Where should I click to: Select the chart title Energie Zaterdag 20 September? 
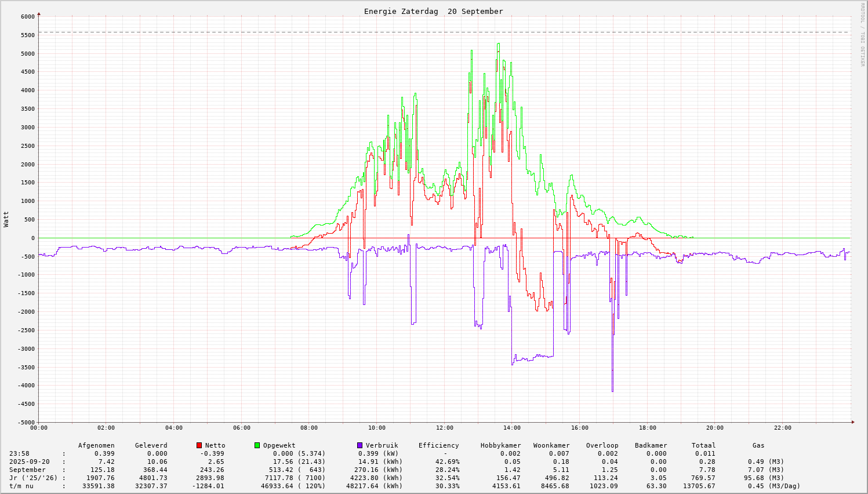[x=433, y=12]
